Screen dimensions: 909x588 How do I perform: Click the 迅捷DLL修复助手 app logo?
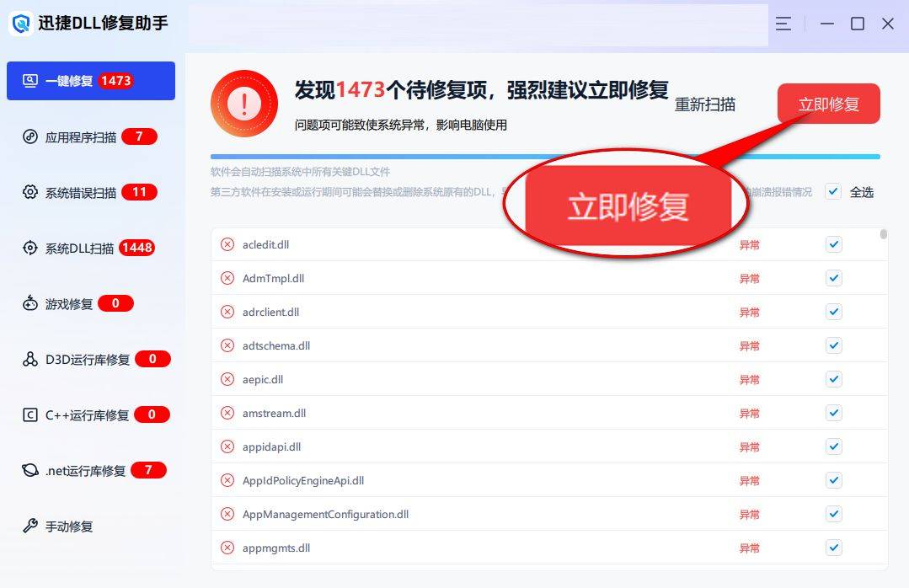click(21, 24)
